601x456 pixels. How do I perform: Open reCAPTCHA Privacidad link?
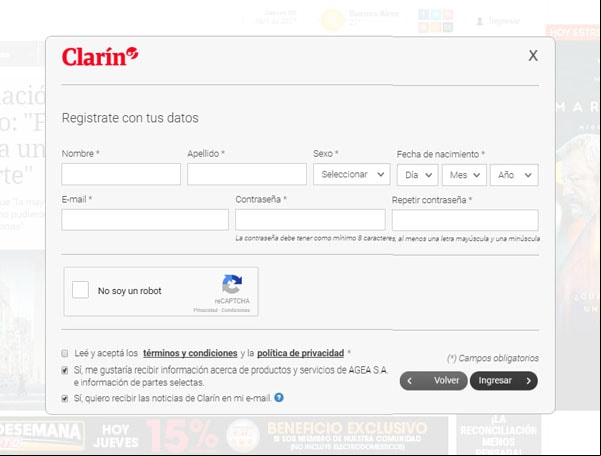point(205,310)
